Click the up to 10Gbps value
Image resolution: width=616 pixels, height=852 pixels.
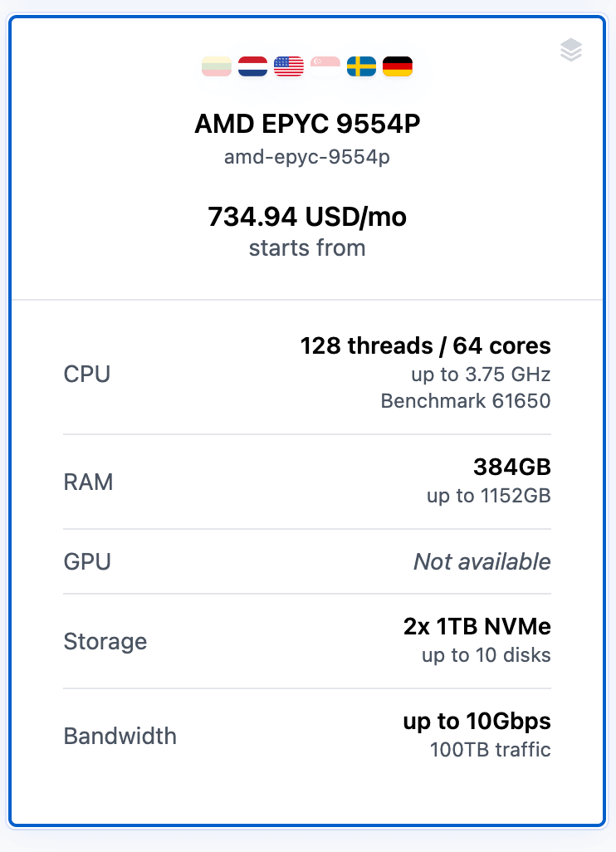[477, 722]
